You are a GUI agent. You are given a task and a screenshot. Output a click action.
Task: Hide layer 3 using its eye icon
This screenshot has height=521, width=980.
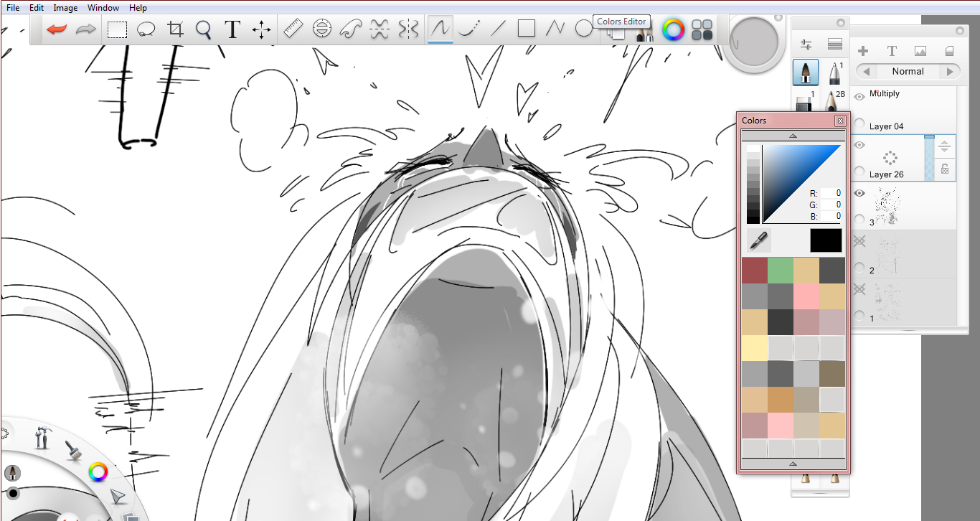click(x=859, y=193)
